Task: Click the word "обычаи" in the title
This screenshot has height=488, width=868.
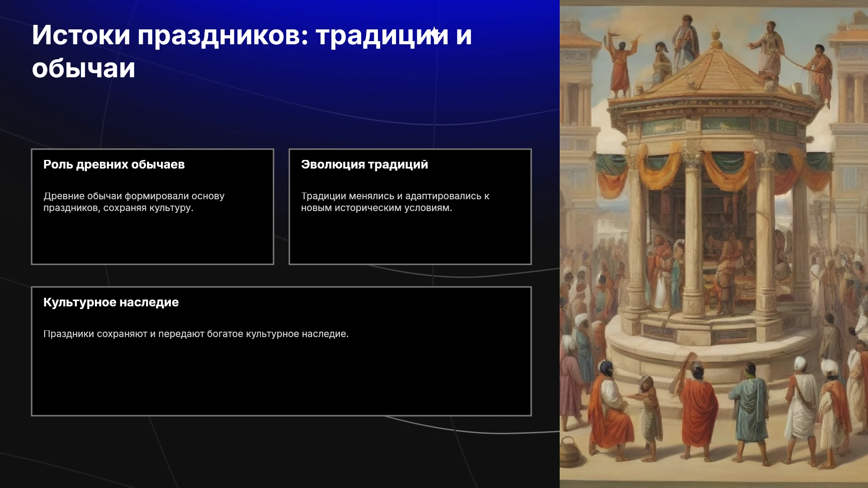Action: tap(84, 68)
